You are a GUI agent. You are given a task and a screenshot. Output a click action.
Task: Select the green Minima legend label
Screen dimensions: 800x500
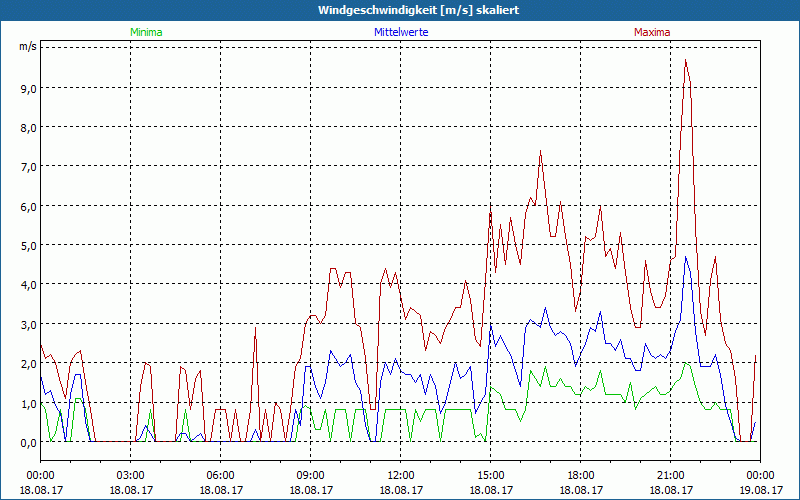146,32
